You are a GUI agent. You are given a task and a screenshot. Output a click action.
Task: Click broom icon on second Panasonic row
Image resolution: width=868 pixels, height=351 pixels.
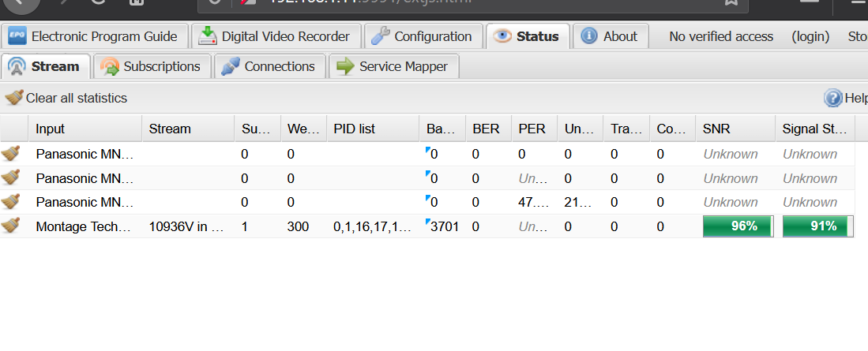point(11,178)
